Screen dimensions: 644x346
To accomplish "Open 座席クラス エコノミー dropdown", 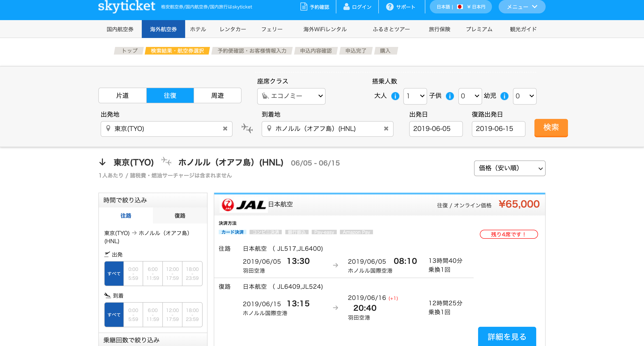I will point(291,96).
